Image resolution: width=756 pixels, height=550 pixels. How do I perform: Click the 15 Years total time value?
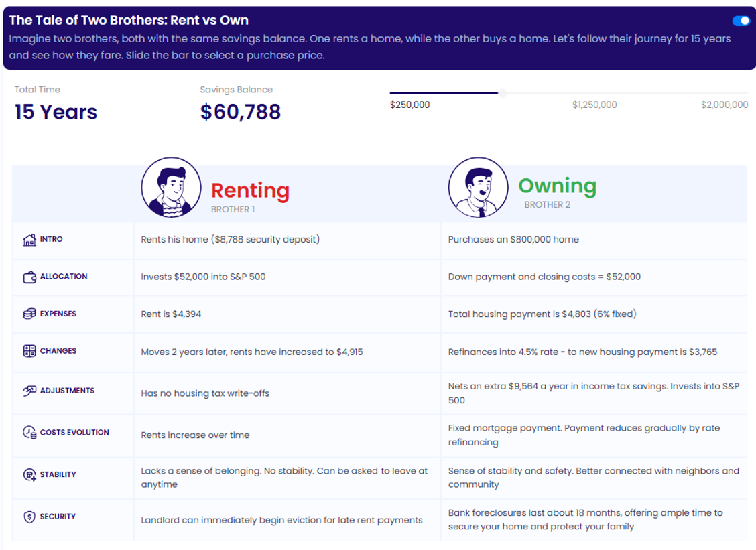tap(56, 112)
